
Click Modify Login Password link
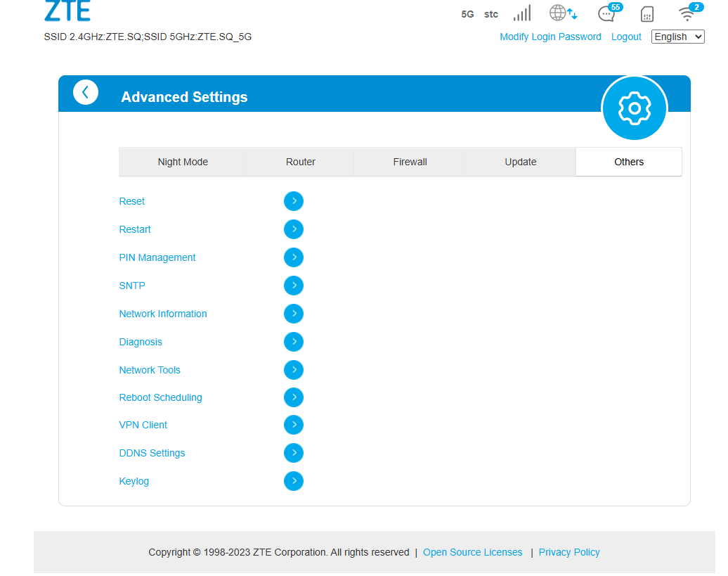pyautogui.click(x=550, y=37)
